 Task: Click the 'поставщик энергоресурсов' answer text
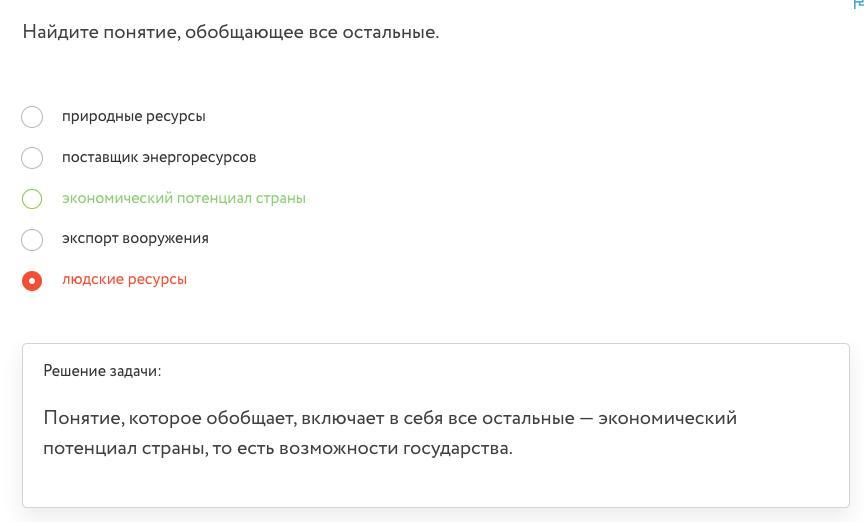click(159, 157)
